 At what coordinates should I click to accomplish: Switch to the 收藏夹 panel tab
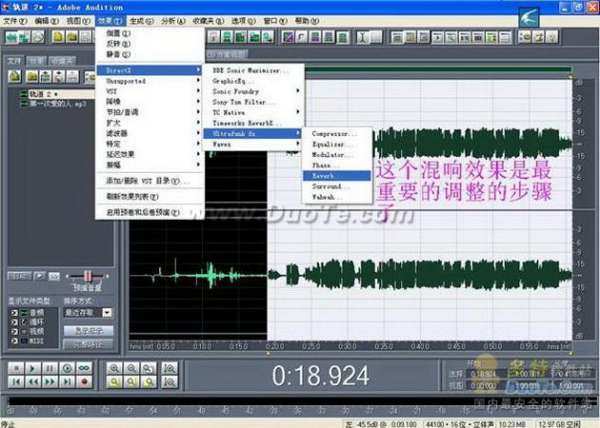click(63, 60)
